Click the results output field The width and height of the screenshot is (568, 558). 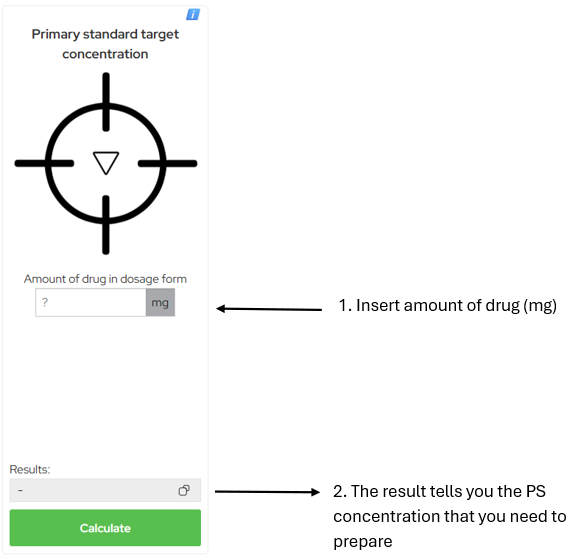coord(105,490)
